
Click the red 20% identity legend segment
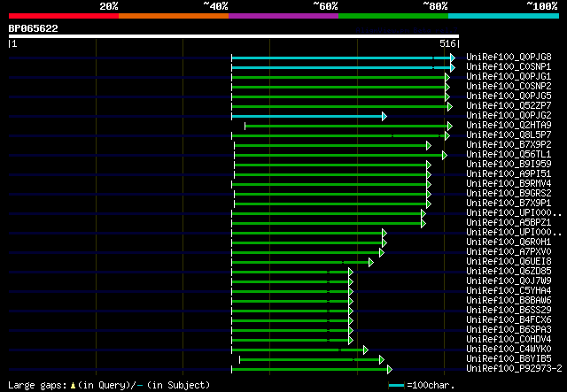64,16
